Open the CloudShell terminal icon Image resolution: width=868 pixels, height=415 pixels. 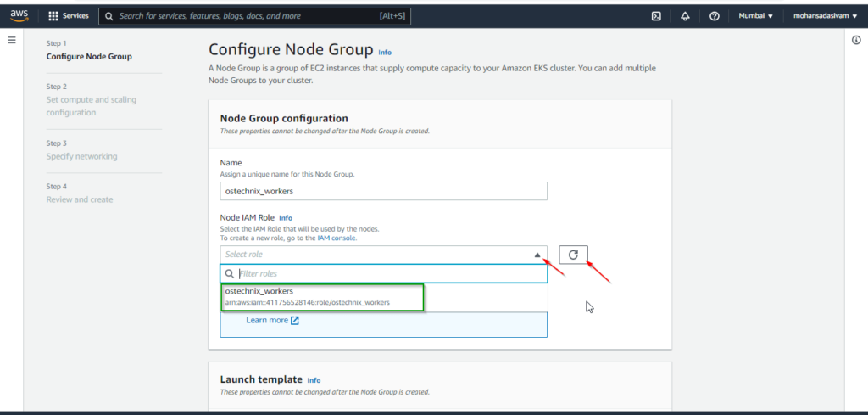(x=656, y=16)
